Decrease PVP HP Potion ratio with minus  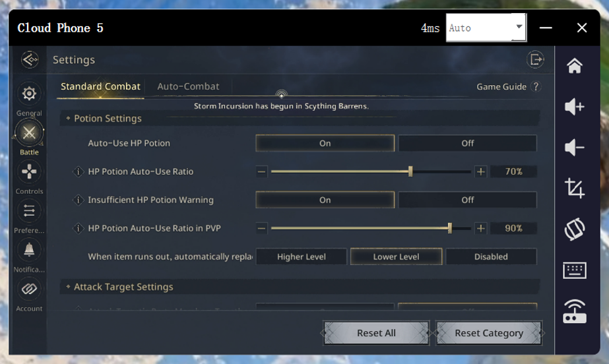point(262,228)
